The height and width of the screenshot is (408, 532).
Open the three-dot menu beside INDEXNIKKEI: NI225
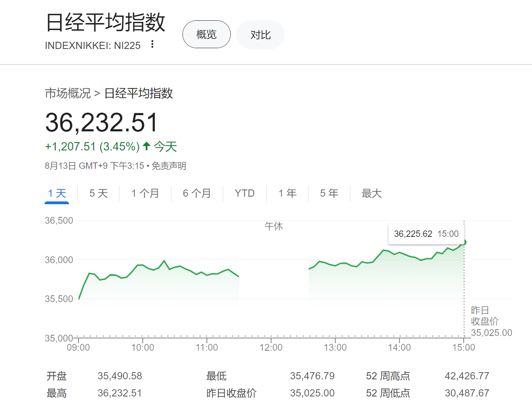coord(152,44)
